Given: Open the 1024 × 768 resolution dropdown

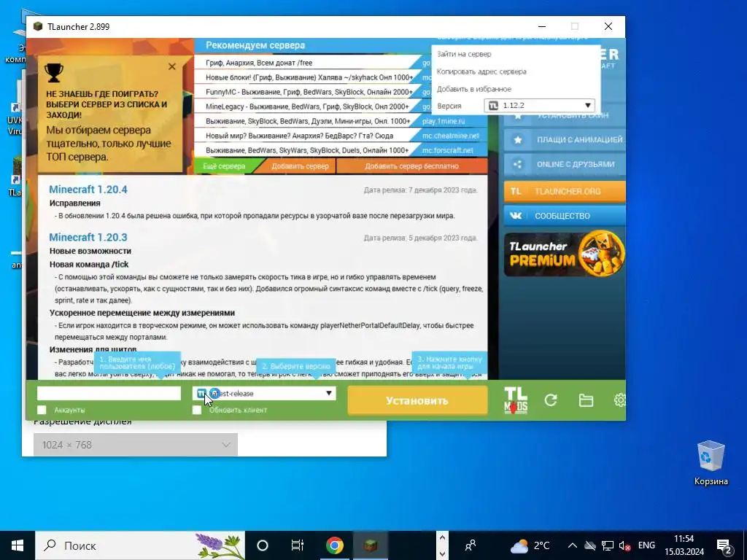Looking at the screenshot, I should (x=135, y=445).
